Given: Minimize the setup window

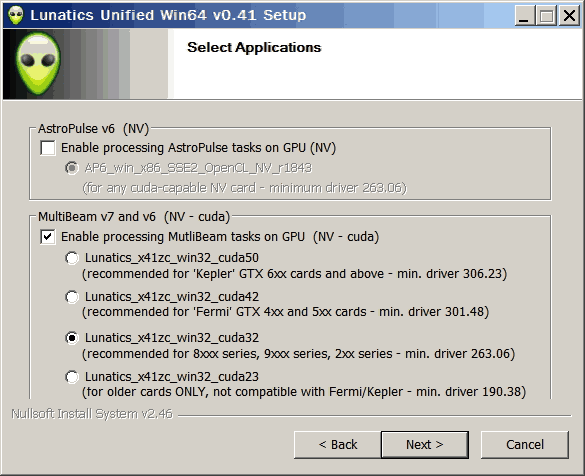Looking at the screenshot, I should click(x=524, y=16).
